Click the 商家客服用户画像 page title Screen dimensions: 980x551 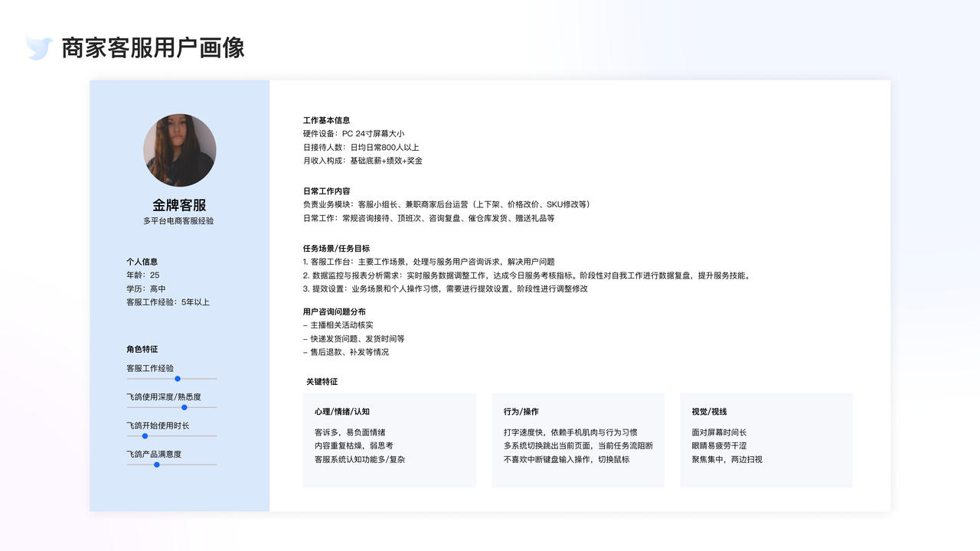coord(152,48)
